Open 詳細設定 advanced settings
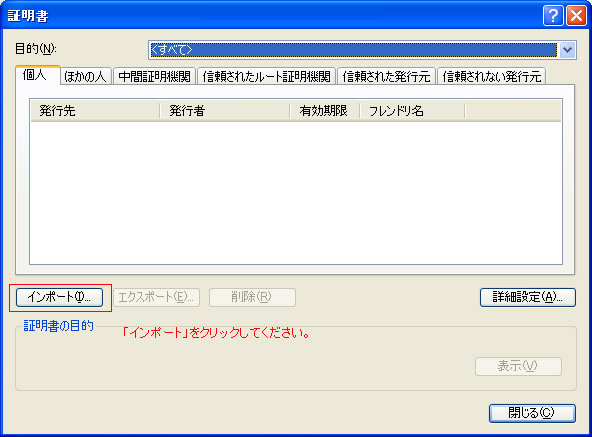This screenshot has width=592, height=437. click(528, 297)
